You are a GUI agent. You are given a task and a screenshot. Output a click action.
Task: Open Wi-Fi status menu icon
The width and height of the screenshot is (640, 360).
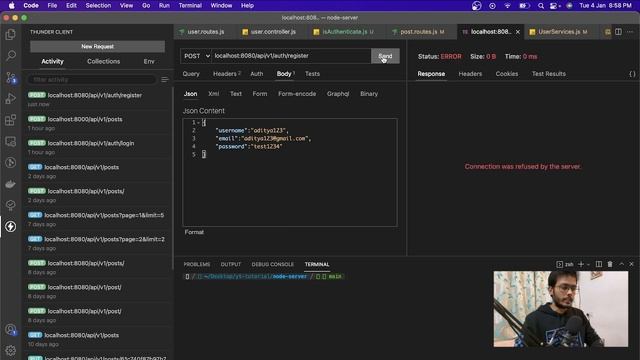click(x=507, y=6)
